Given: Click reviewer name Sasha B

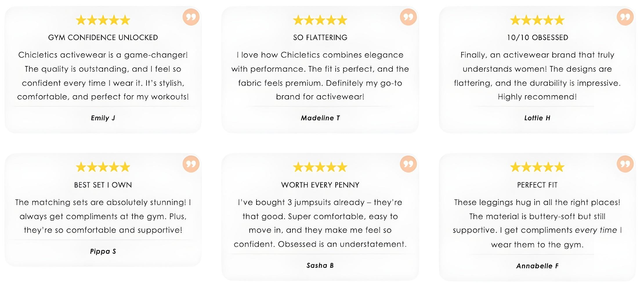Looking at the screenshot, I should pos(320,265).
